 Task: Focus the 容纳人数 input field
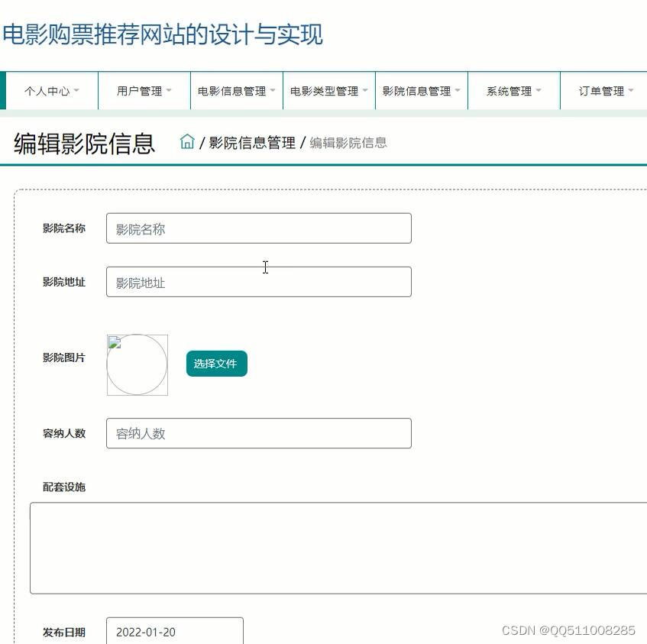(259, 433)
